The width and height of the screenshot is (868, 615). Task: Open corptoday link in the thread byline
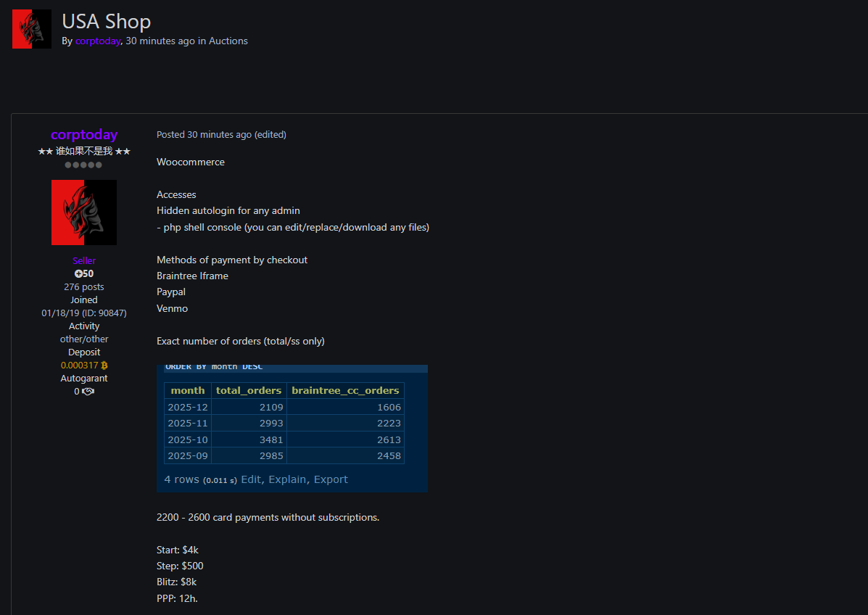point(97,41)
